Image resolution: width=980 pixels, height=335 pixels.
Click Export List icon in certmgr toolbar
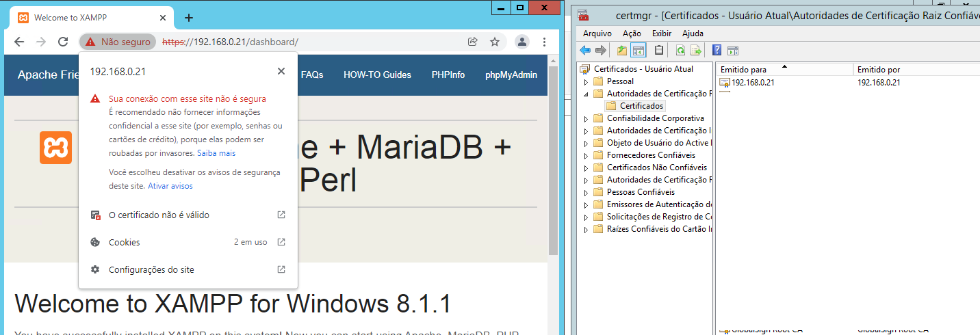click(x=696, y=50)
